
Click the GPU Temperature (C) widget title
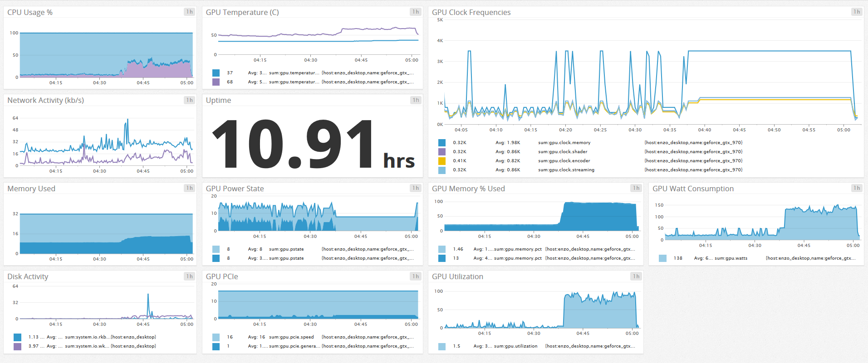242,12
